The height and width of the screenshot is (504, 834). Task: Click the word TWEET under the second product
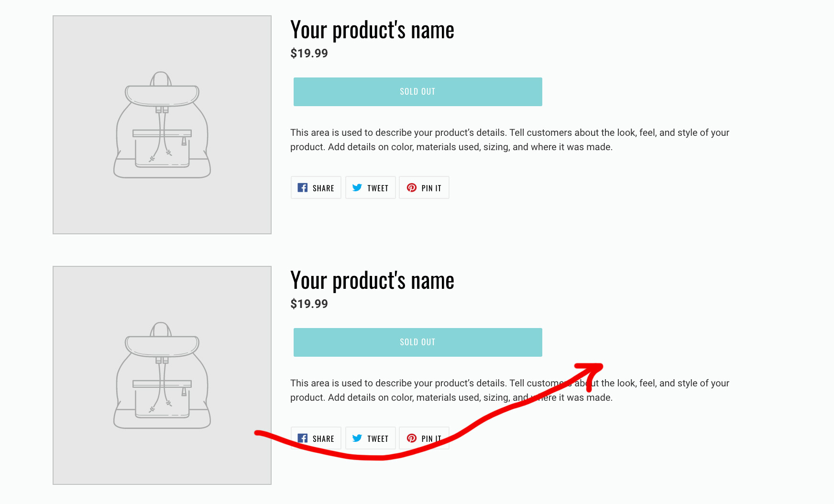(x=378, y=439)
